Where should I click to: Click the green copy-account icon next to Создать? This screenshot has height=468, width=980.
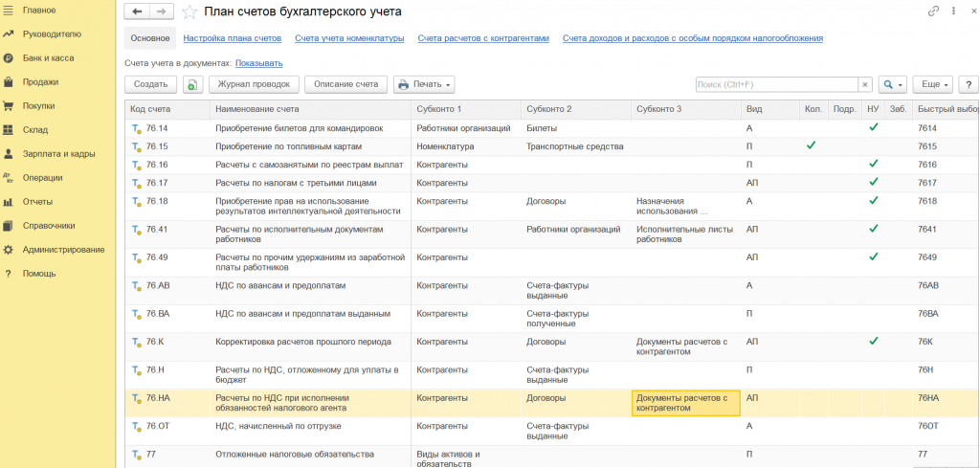[193, 85]
